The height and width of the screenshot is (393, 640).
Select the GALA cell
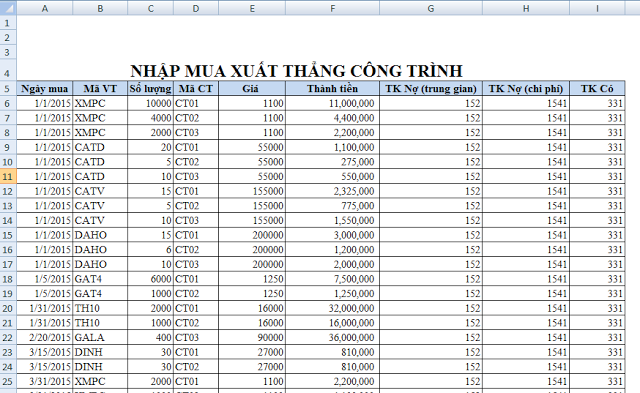100,337
